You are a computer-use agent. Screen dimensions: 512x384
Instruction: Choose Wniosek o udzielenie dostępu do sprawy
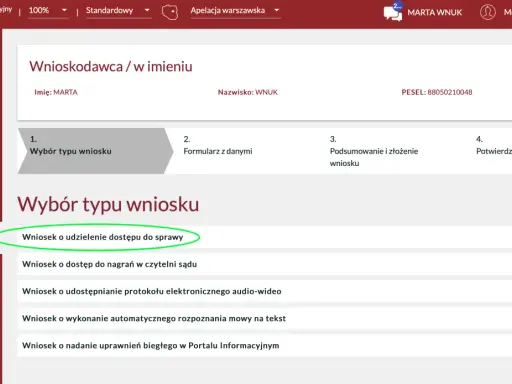265,237
